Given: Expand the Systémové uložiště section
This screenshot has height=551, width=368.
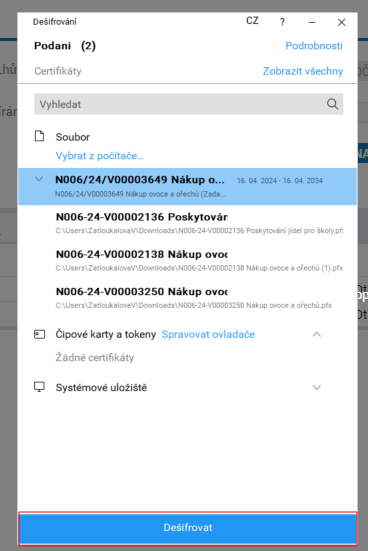Looking at the screenshot, I should pyautogui.click(x=317, y=387).
